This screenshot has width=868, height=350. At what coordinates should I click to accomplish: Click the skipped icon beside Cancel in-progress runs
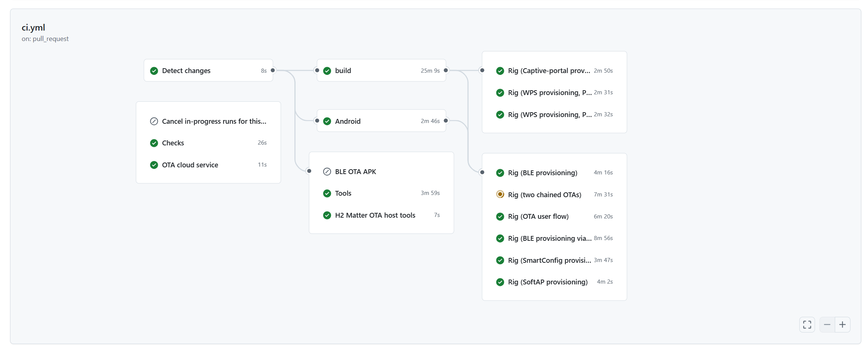pyautogui.click(x=154, y=121)
